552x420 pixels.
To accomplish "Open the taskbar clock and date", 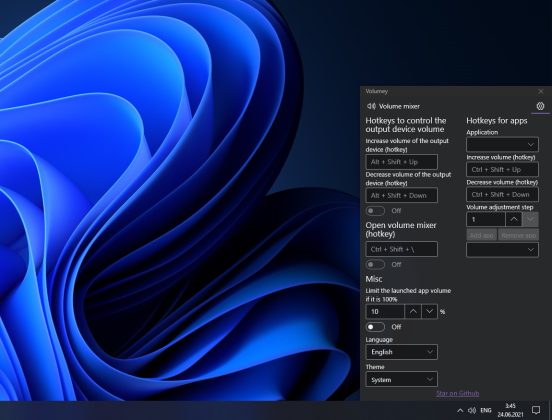I will [x=510, y=410].
